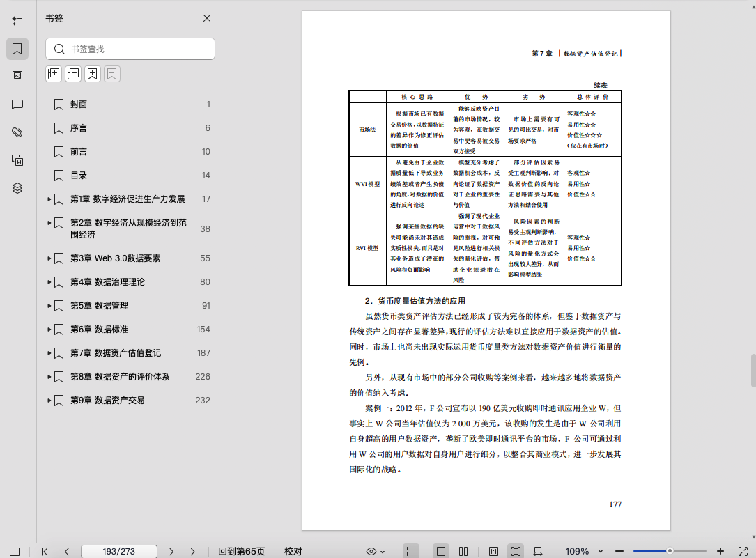Enter full screen with the expand icon

743,551
